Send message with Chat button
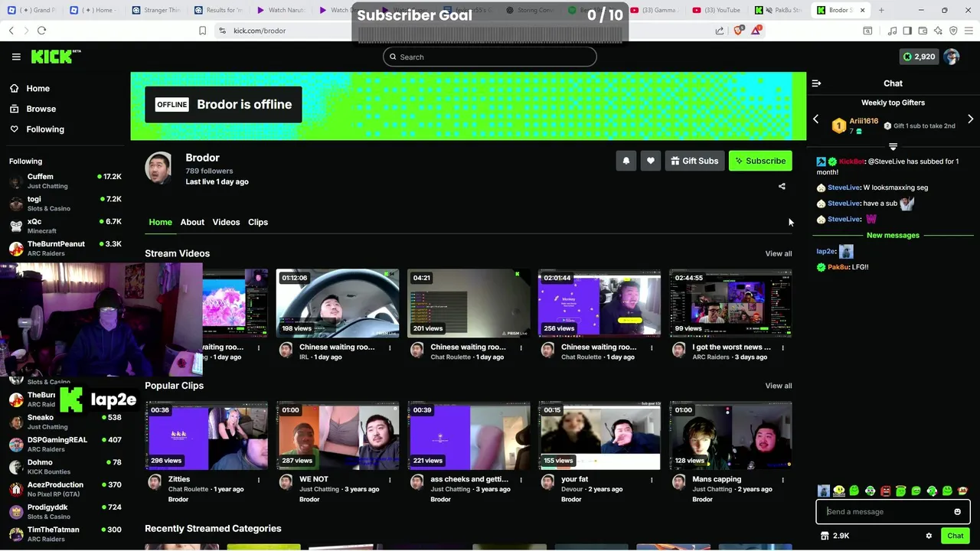This screenshot has height=551, width=980. (x=955, y=536)
